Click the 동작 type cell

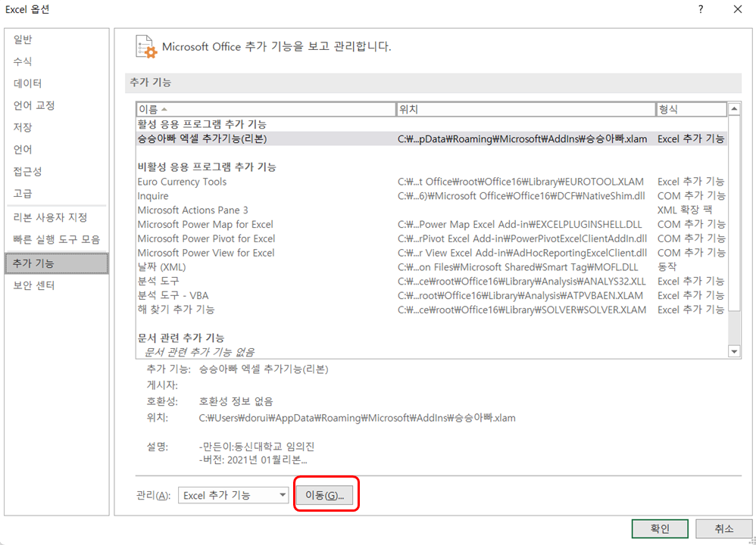[x=667, y=267]
